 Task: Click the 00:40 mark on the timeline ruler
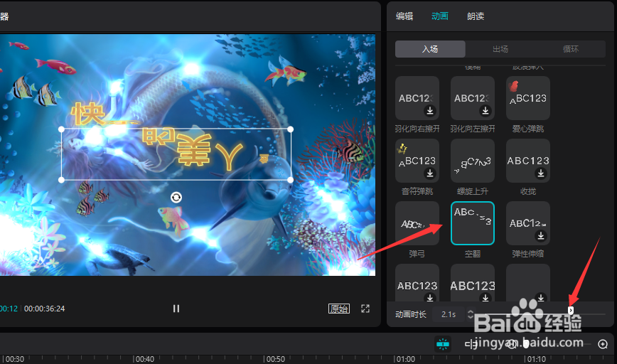pos(145,359)
